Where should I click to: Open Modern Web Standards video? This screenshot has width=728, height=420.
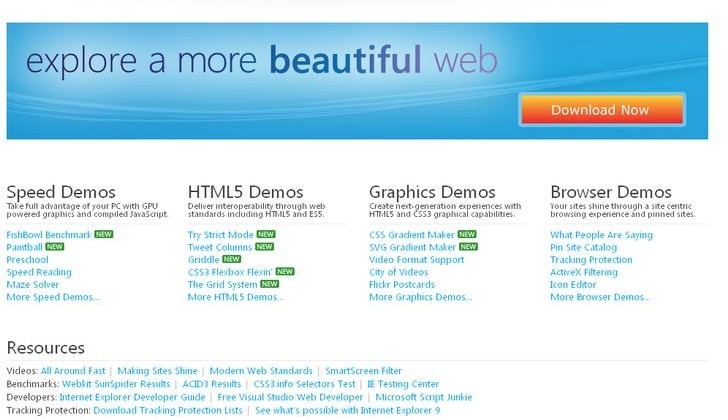(261, 371)
